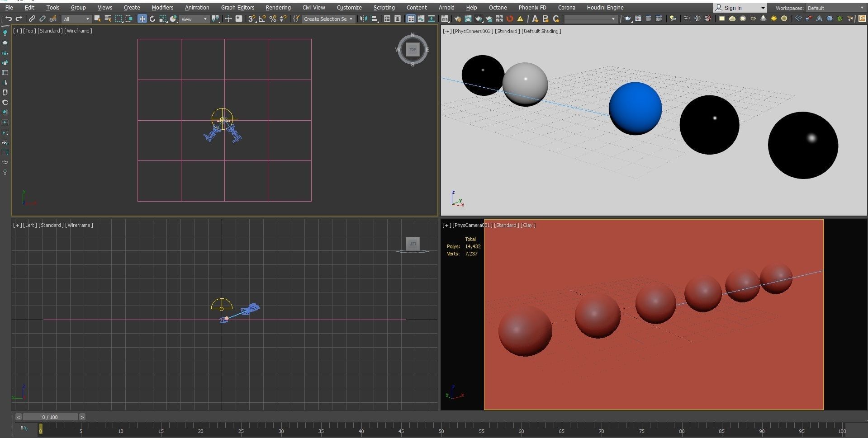Toggle Angle Snap
This screenshot has height=438, width=868.
point(262,19)
